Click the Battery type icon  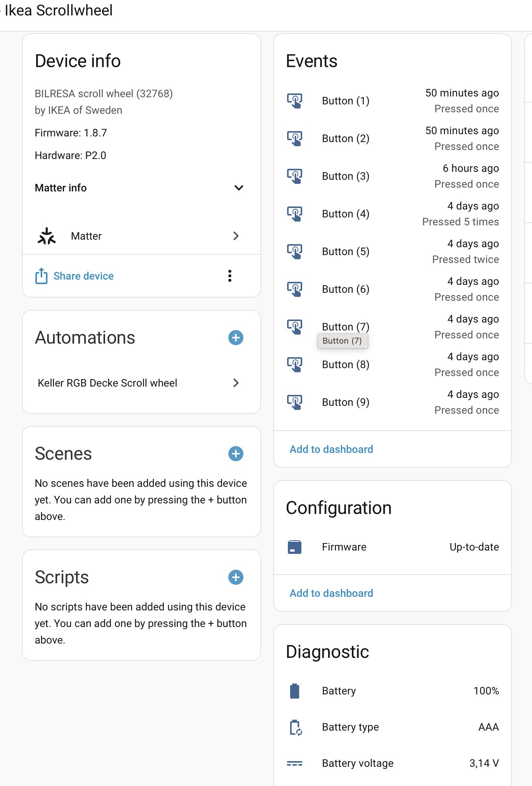click(295, 727)
